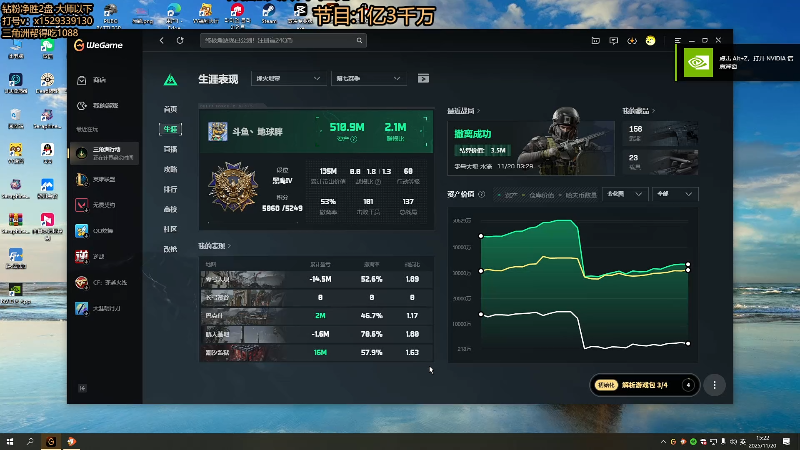This screenshot has height=450, width=800.
Task: Click the white line's left start point
Action: point(481,314)
